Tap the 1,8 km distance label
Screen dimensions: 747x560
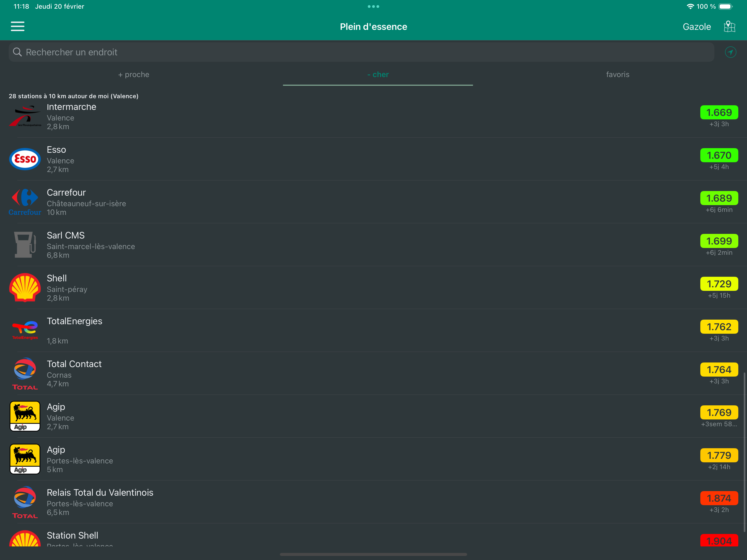pyautogui.click(x=58, y=341)
